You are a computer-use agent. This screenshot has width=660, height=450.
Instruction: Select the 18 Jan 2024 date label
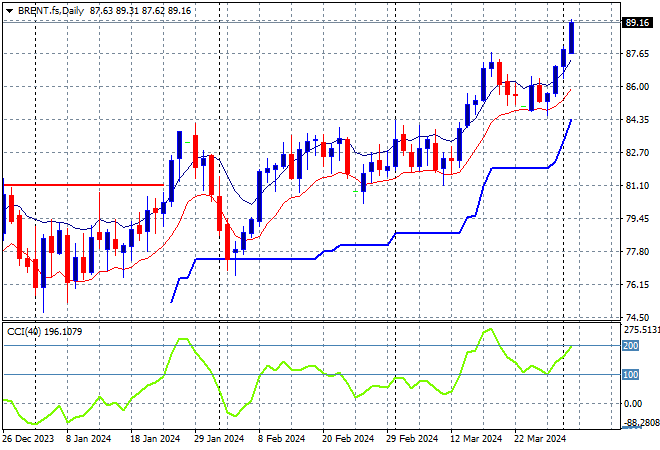click(154, 439)
